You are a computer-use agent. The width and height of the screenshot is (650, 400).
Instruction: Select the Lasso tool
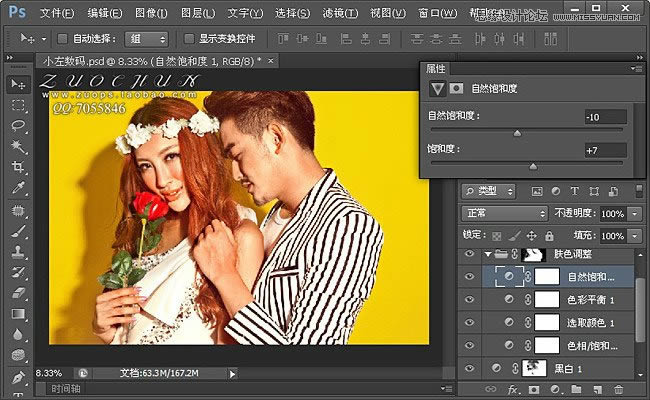click(18, 126)
